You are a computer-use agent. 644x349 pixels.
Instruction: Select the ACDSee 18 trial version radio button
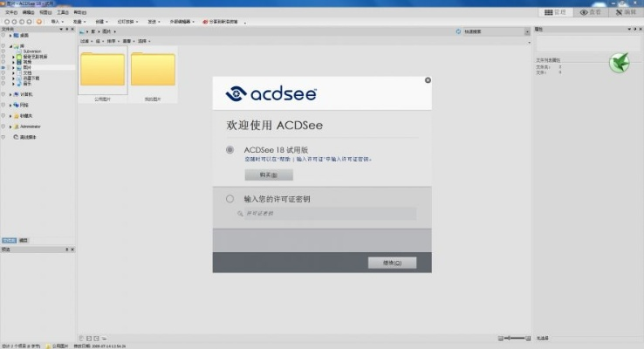point(230,150)
